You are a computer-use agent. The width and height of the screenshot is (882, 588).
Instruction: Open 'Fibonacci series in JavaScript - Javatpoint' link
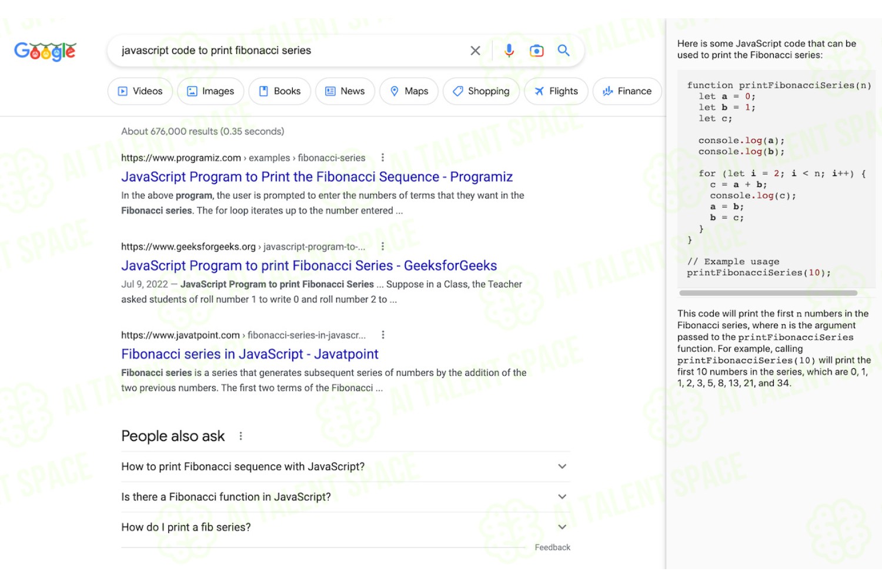click(x=250, y=354)
